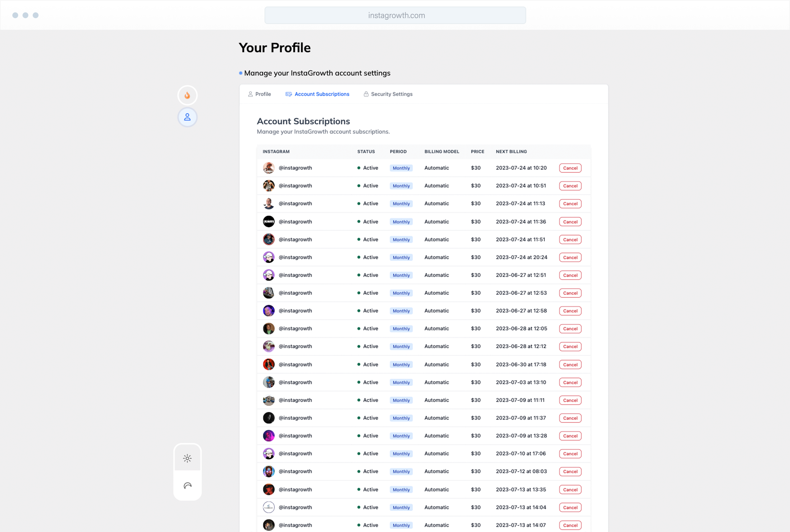Cancel subscription billing 2023-06-28 at 12:12
The height and width of the screenshot is (532, 790).
coord(570,346)
